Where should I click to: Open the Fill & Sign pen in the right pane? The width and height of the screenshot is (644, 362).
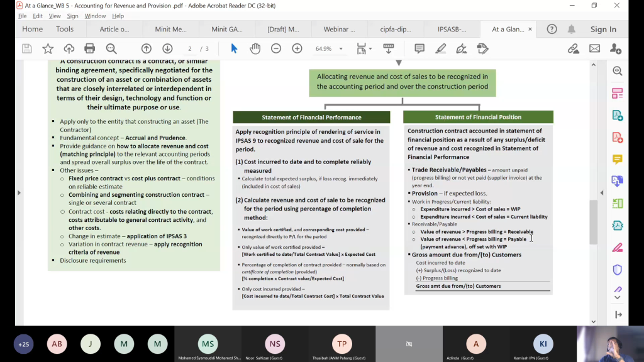[x=618, y=248]
